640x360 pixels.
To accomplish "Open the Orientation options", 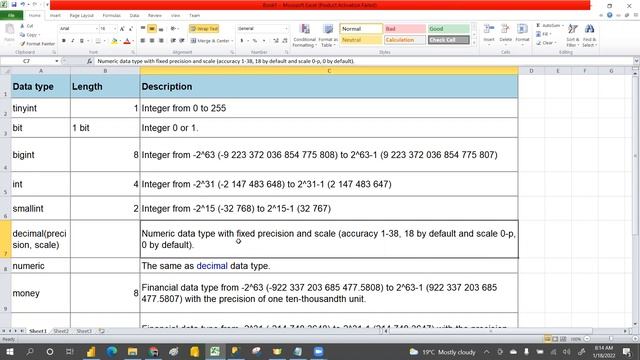I will click(174, 29).
